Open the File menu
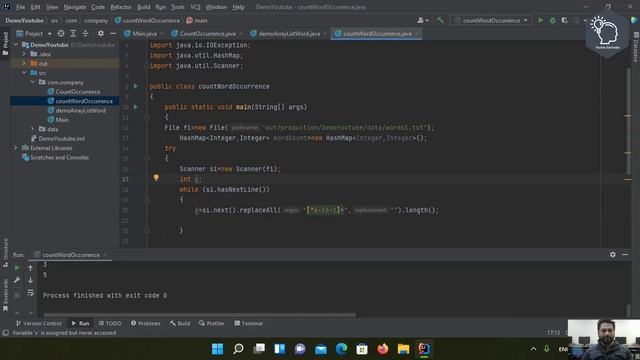Viewport: 640px width, 360px height. tap(20, 7)
